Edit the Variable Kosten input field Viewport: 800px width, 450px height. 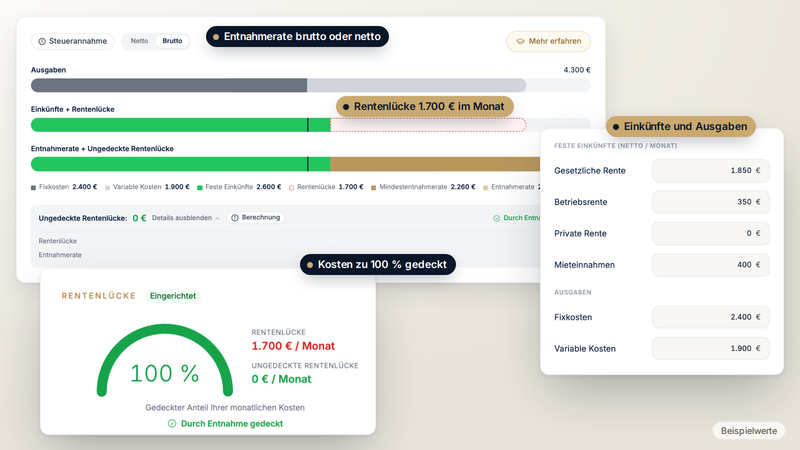click(710, 348)
